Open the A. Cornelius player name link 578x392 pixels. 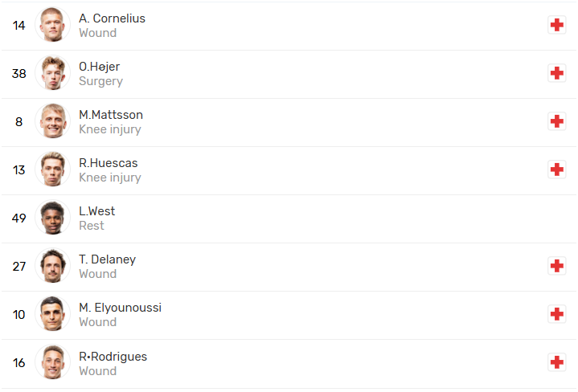[x=112, y=18]
